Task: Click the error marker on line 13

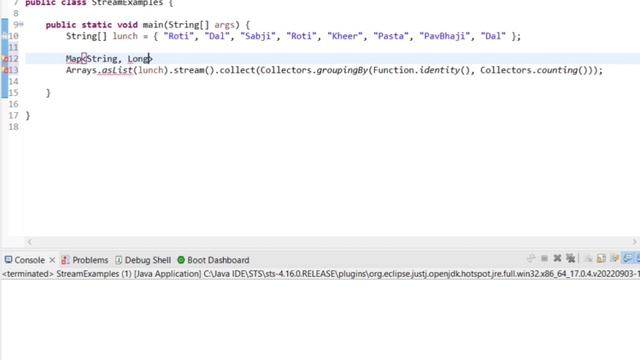Action: click(x=5, y=70)
